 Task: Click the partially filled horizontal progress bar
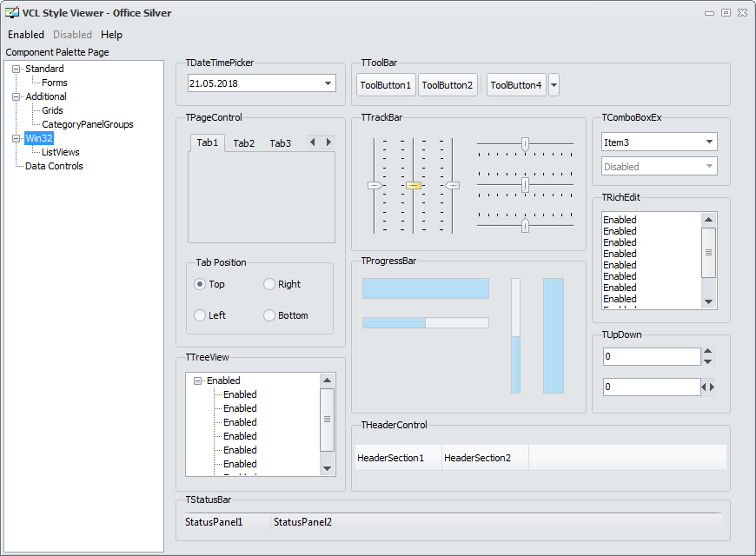426,322
